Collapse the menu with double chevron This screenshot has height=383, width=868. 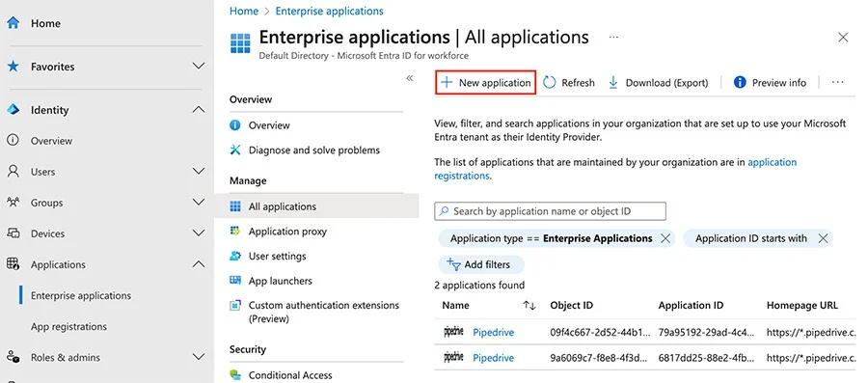pyautogui.click(x=410, y=78)
